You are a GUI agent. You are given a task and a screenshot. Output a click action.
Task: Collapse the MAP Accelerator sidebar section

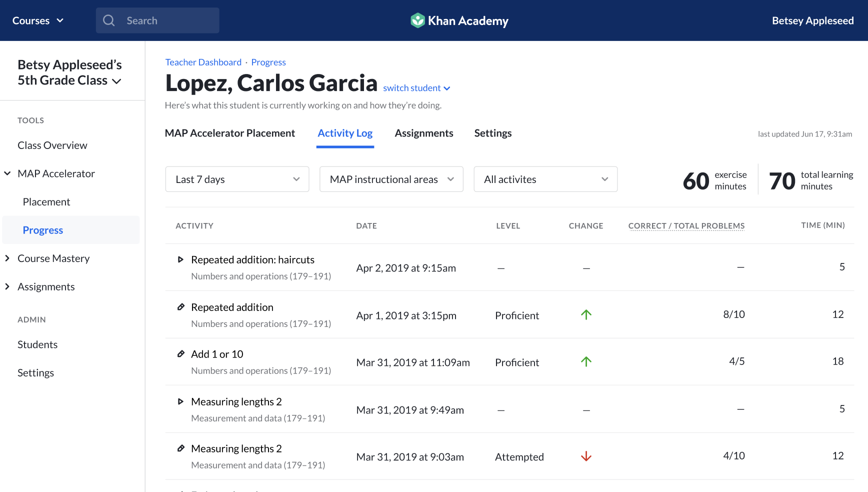point(7,173)
